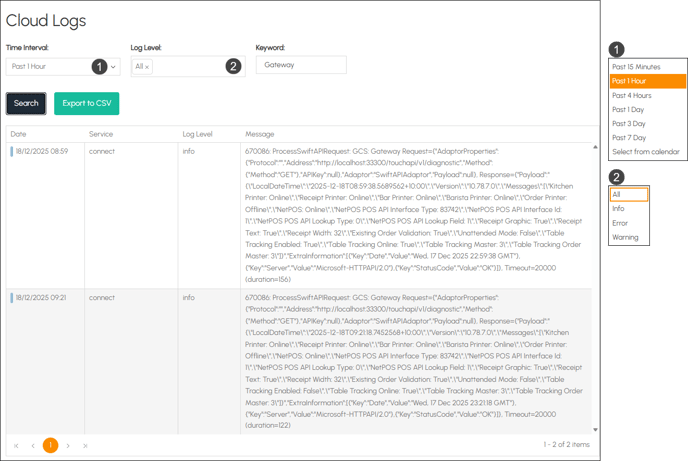
Task: Open the Time Interval dropdown
Action: pos(62,66)
